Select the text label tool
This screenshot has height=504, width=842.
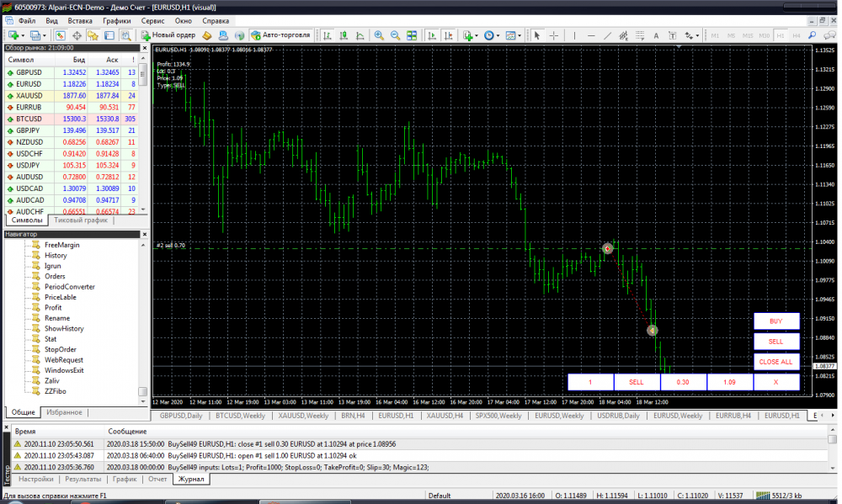(x=672, y=35)
